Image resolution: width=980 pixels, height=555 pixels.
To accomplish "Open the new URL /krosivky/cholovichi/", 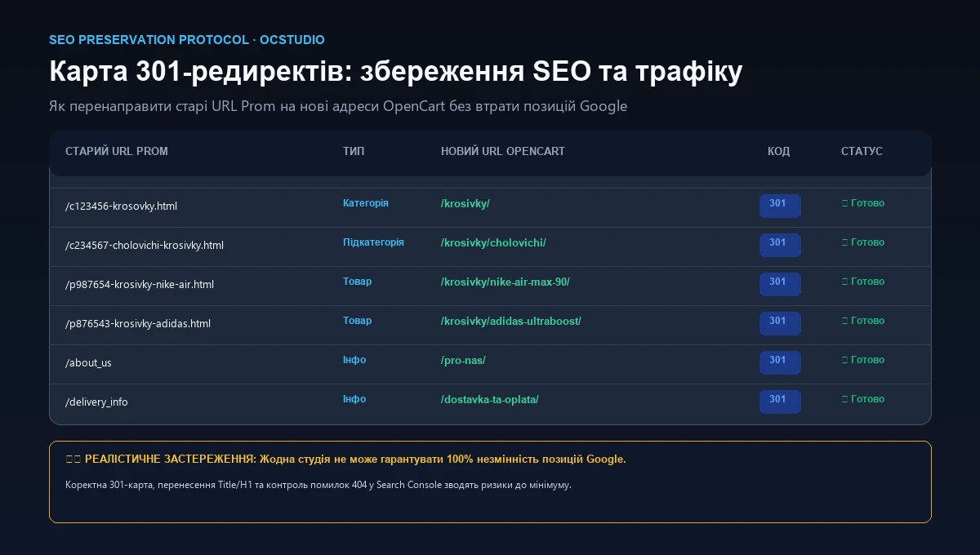I will tap(493, 243).
